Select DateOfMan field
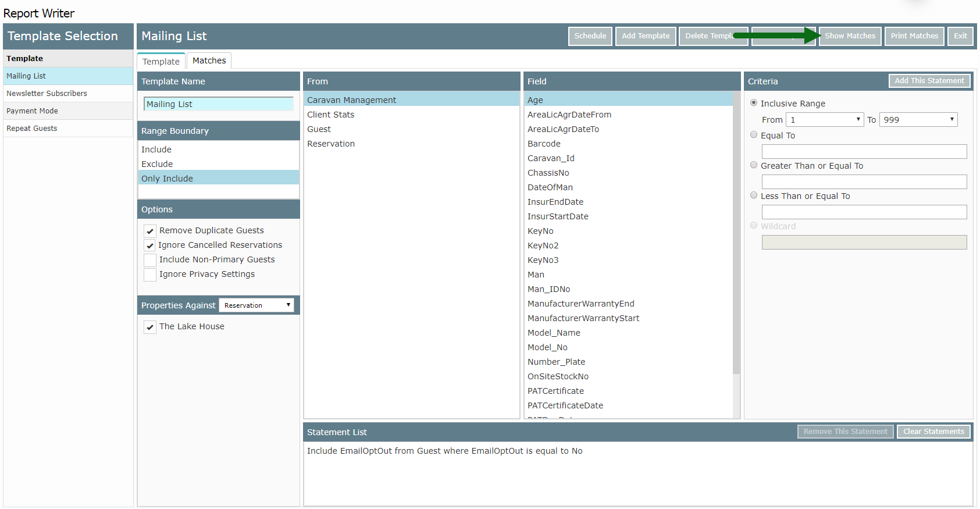Image resolution: width=980 pixels, height=509 pixels. tap(628, 187)
